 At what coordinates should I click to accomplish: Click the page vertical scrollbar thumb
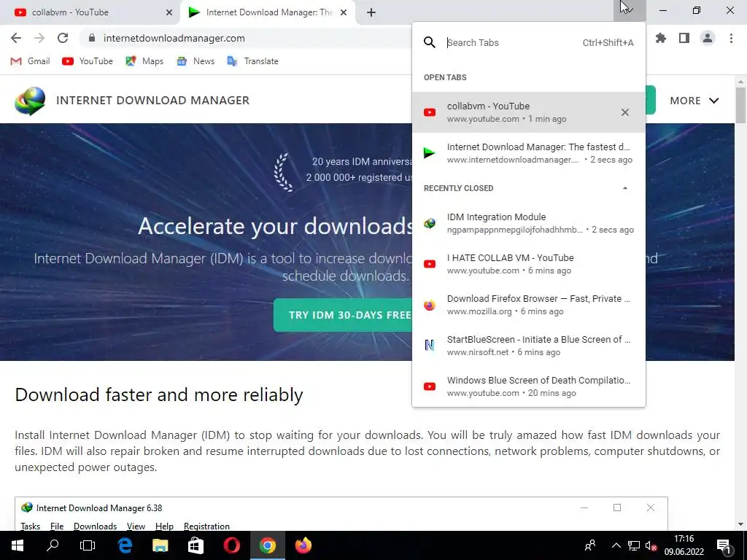click(x=740, y=104)
